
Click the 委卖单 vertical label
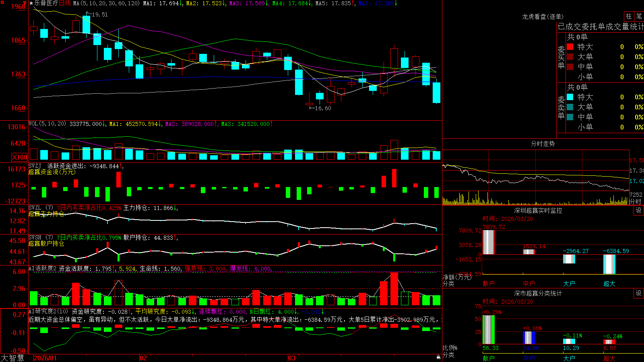tap(561, 107)
